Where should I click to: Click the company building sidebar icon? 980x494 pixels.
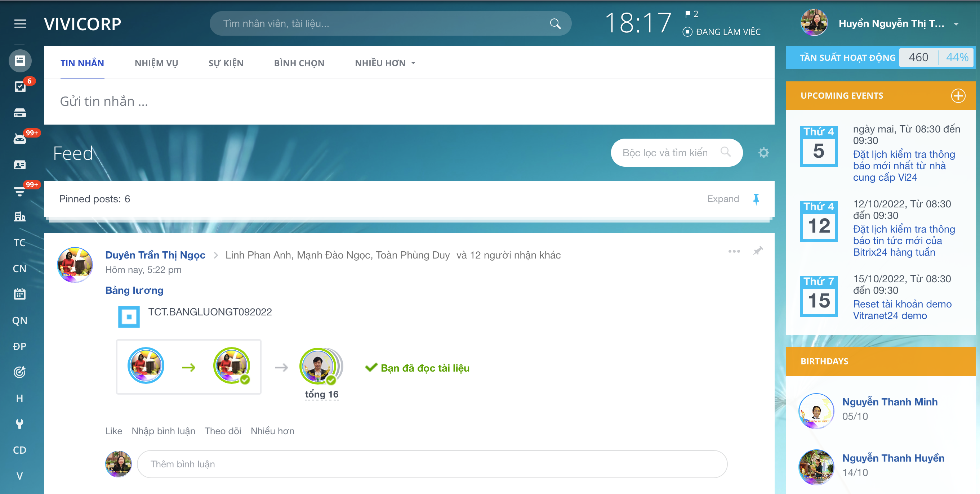[x=20, y=216]
